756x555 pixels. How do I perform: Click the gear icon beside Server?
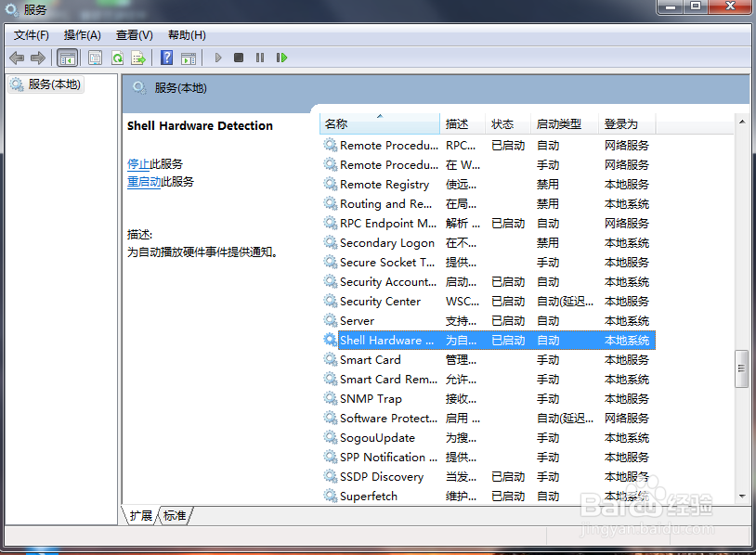click(331, 321)
